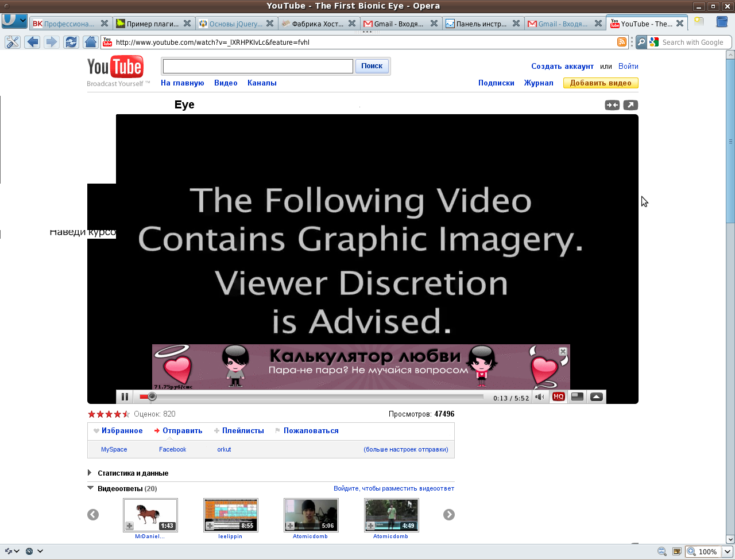The image size is (735, 560).
Task: Open the horse video response thumbnail
Action: (x=150, y=515)
